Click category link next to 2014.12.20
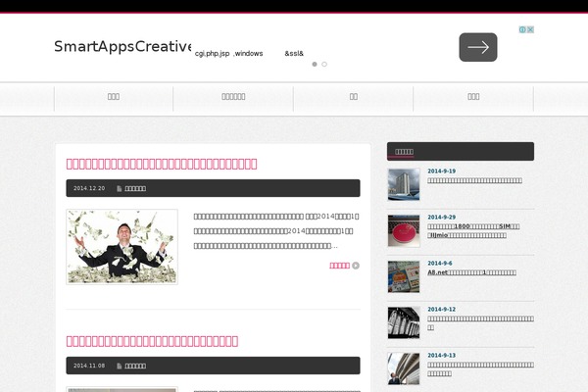This screenshot has height=392, width=588. (135, 188)
